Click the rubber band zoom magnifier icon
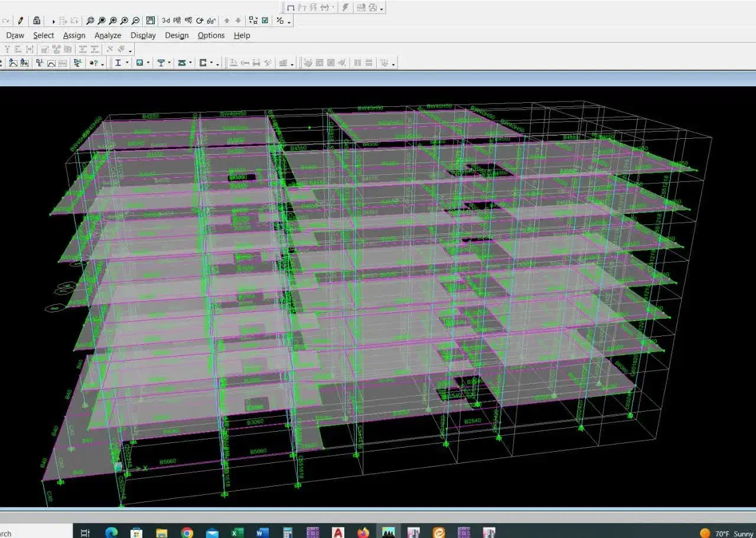Image resolution: width=756 pixels, height=538 pixels. coord(90,21)
